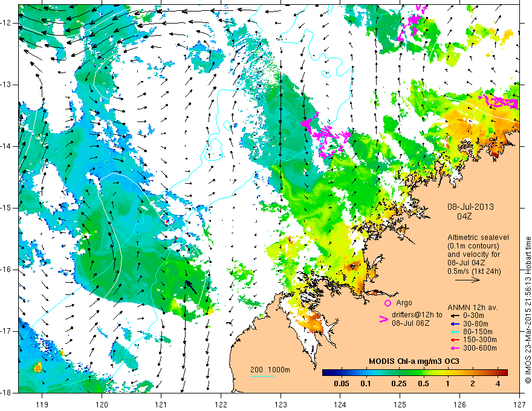The height and width of the screenshot is (411, 532).
Task: Click the colorbar value 0.5
Action: [x=423, y=384]
